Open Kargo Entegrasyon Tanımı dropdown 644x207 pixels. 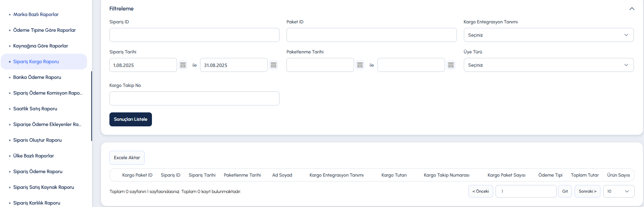pos(549,35)
